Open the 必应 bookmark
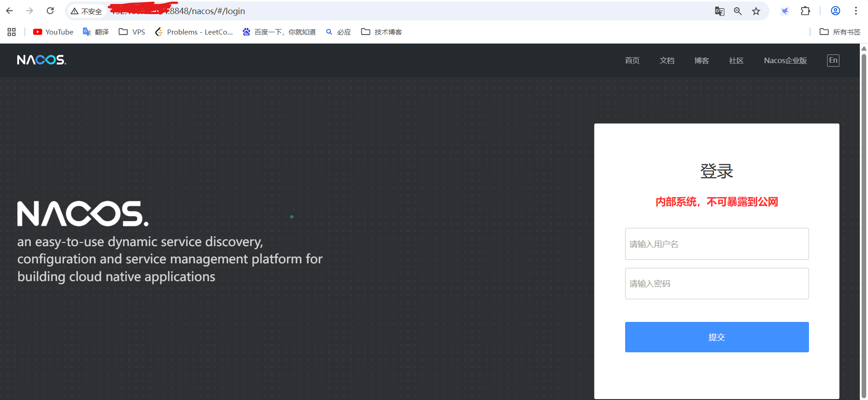 339,32
